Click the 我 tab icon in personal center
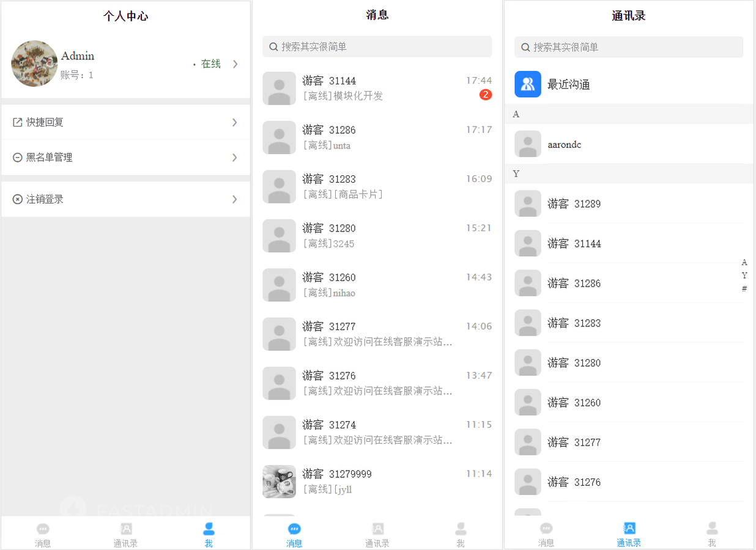This screenshot has width=756, height=550. click(x=208, y=527)
